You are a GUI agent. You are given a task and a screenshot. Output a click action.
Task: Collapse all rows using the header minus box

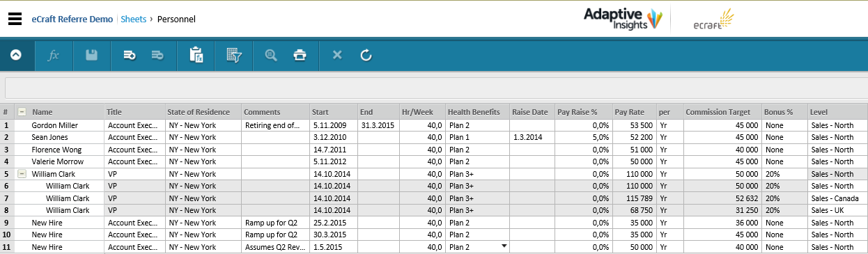click(22, 111)
